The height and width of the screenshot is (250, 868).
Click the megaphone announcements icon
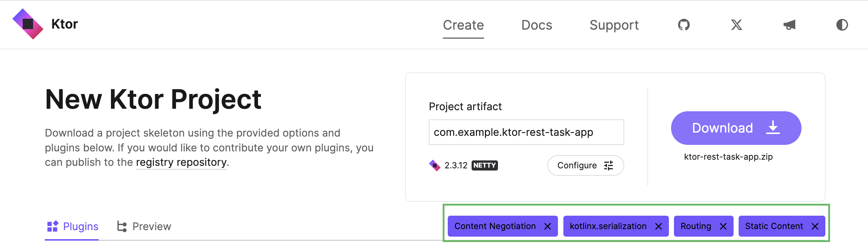pos(789,25)
